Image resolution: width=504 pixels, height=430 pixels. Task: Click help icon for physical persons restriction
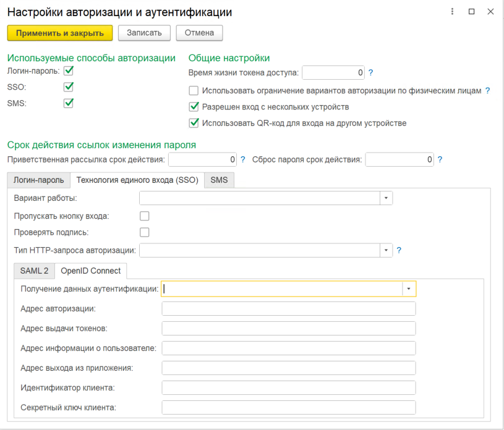(487, 91)
